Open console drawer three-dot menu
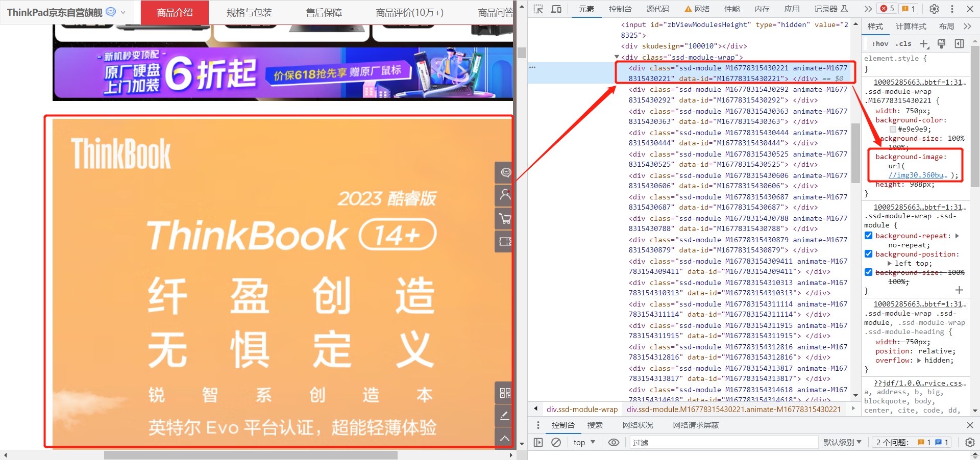This screenshot has width=980, height=460. coord(538,425)
